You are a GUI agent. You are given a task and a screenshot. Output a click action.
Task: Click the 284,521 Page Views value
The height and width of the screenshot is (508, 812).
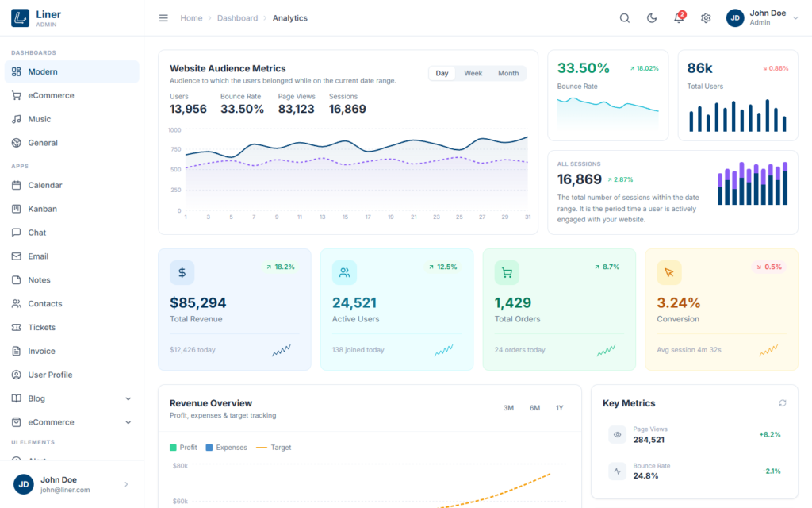click(649, 440)
